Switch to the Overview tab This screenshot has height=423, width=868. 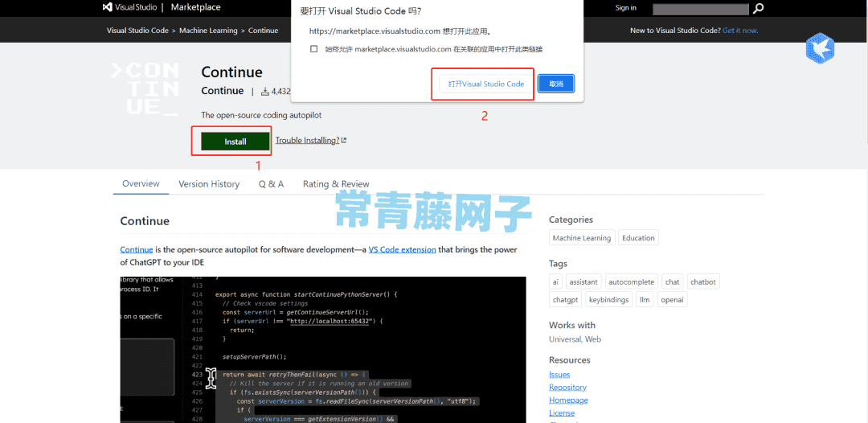[x=141, y=184]
